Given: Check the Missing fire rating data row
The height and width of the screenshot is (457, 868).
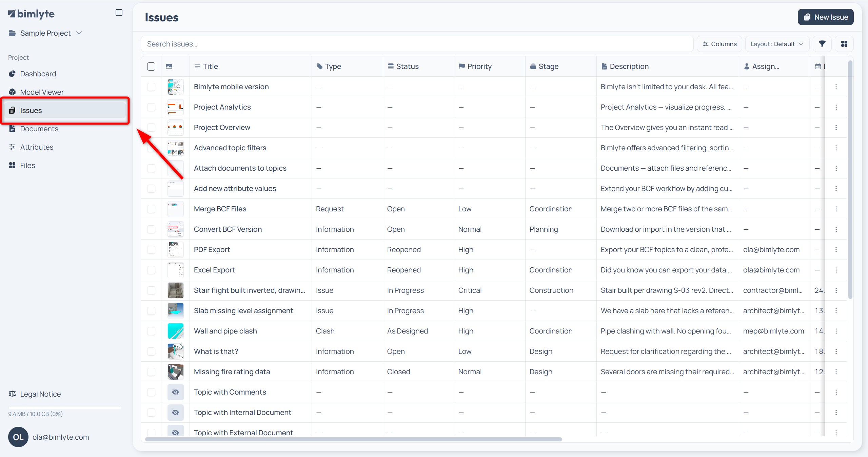Looking at the screenshot, I should (151, 372).
